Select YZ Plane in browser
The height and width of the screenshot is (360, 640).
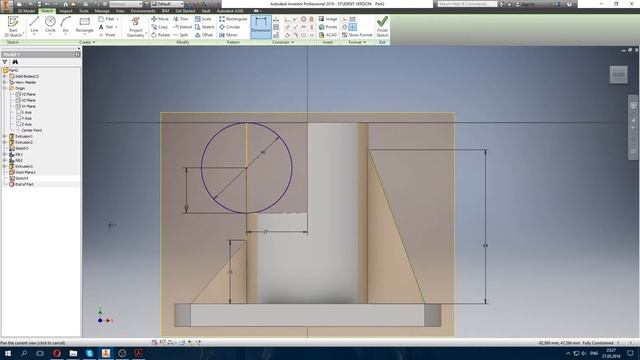[x=26, y=94]
